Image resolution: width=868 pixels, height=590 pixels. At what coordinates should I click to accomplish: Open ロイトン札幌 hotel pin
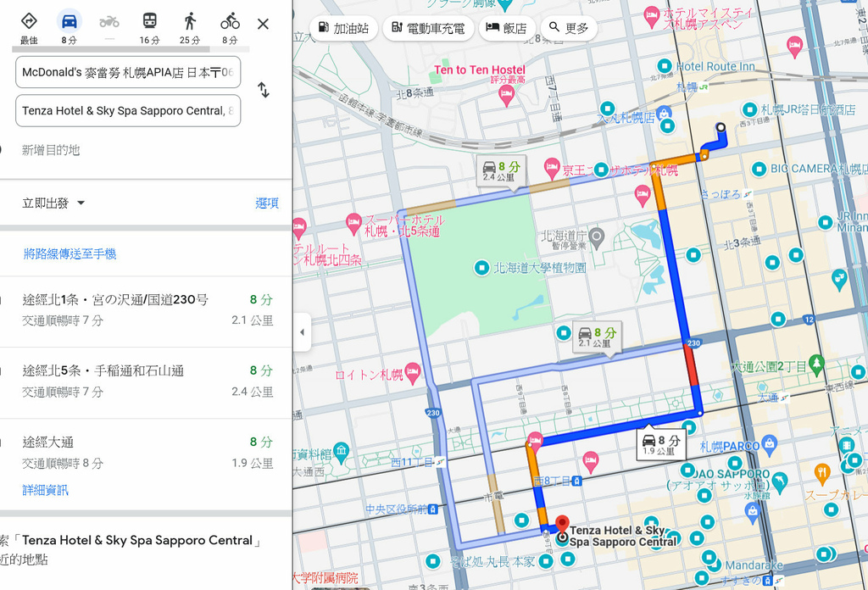tap(413, 374)
